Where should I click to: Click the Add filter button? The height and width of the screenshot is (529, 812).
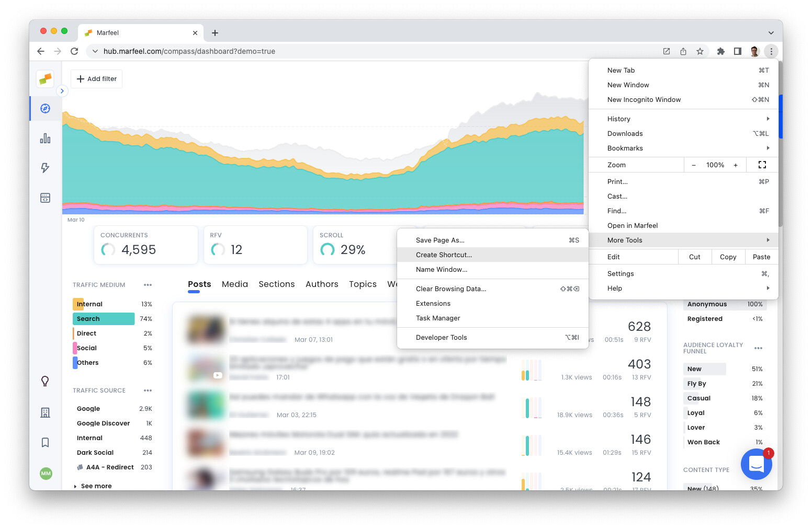[96, 78]
